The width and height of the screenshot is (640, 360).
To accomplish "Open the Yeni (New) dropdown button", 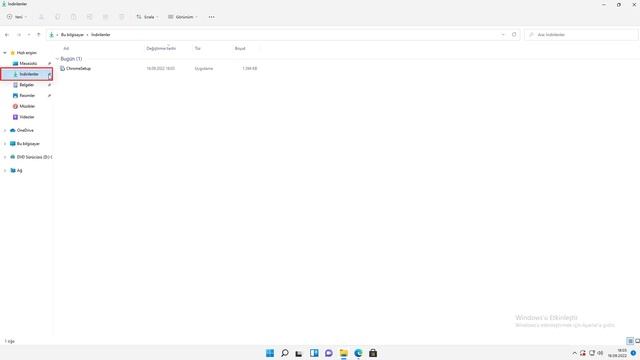I will tap(16, 17).
